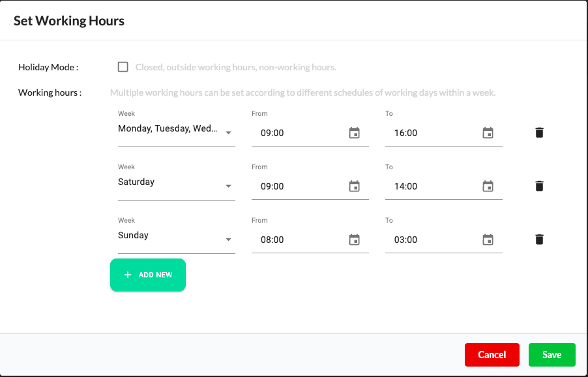Open picker icon for Saturday From time
Image resolution: width=588 pixels, height=377 pixels.
355,186
